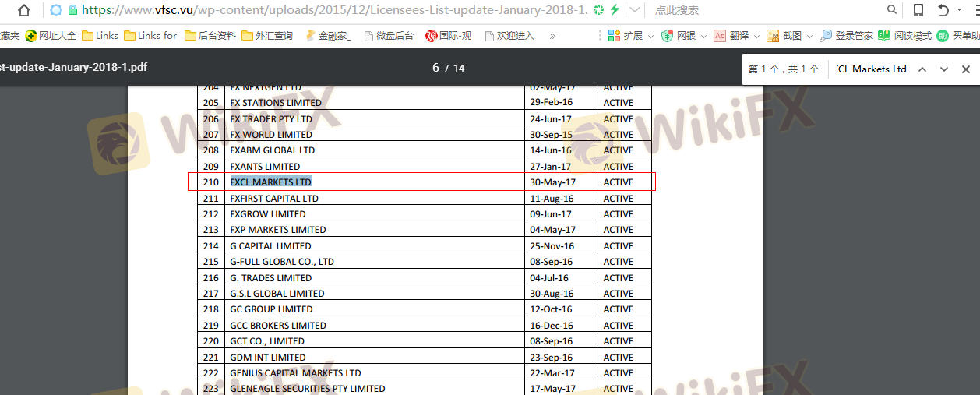Screen dimensions: 980x395
Task: Click the search magnifier icon
Action: tap(893, 10)
